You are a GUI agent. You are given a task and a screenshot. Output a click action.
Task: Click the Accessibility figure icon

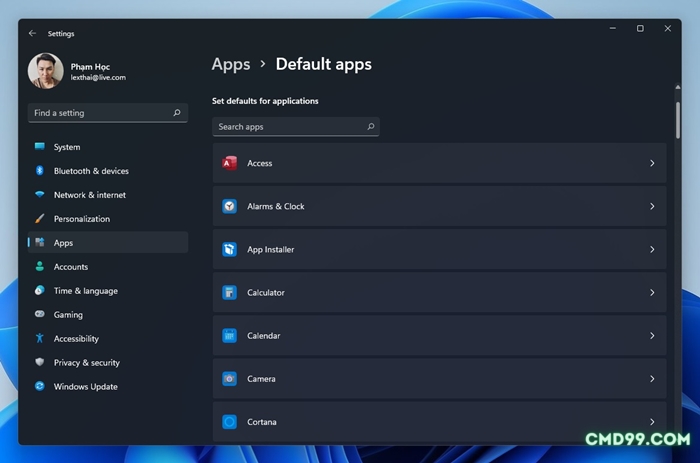[40, 338]
